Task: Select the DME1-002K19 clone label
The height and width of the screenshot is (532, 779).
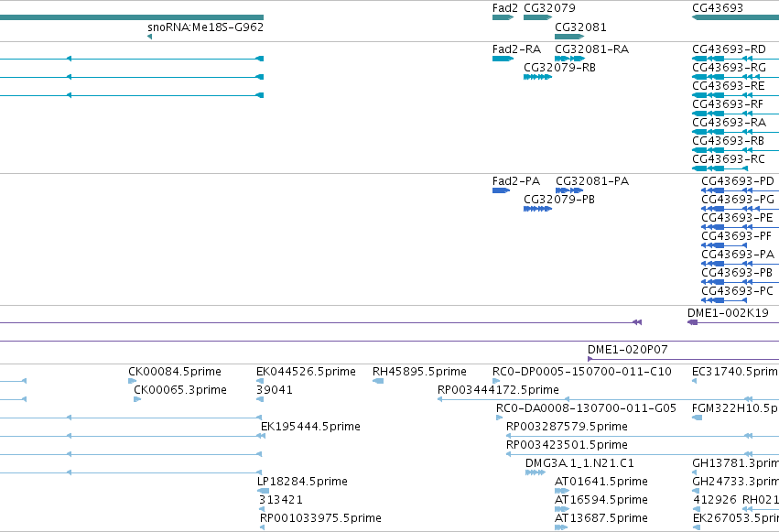Action: click(x=728, y=313)
